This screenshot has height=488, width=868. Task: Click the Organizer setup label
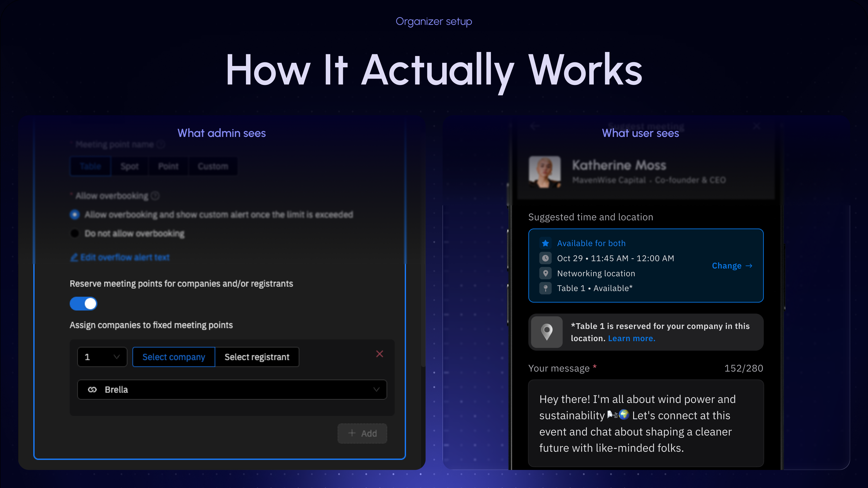pos(434,21)
